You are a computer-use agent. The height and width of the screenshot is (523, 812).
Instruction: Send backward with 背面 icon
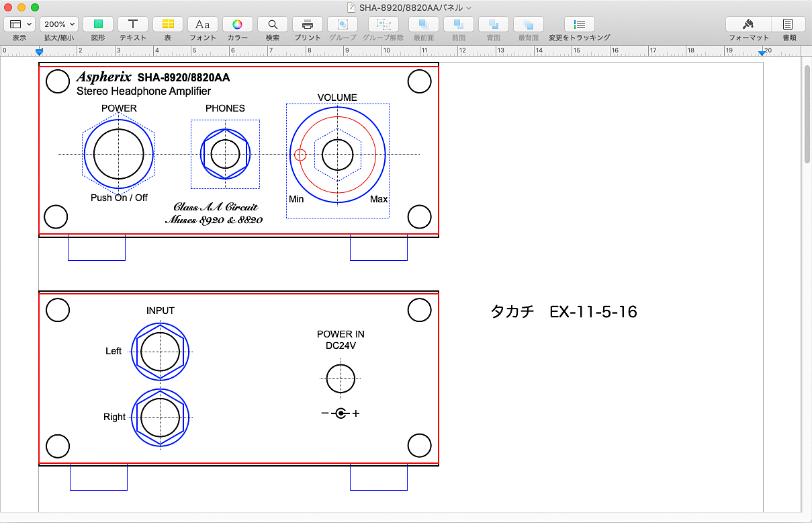[494, 24]
